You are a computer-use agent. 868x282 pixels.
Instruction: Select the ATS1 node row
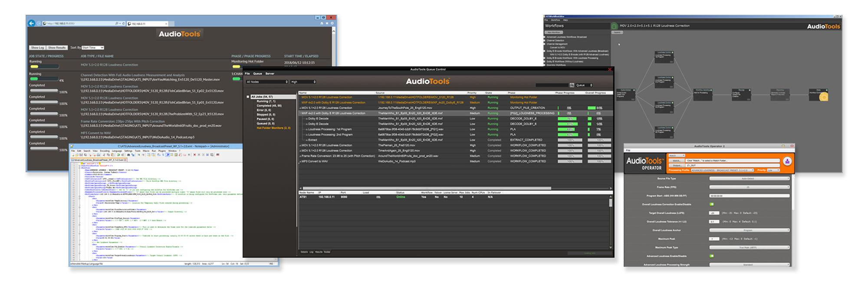(454, 197)
